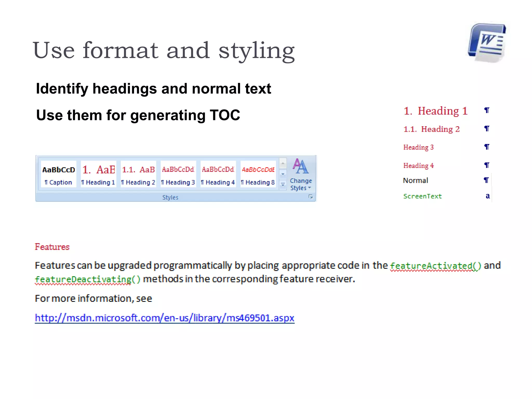Apply the Heading 8 style
Viewport: 532px width, 399px height.
258,174
